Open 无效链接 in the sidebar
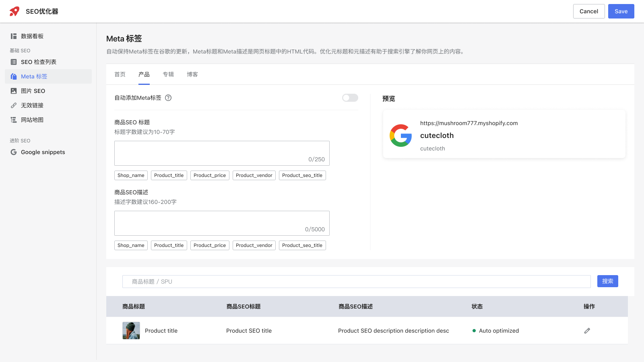Image resolution: width=644 pixels, height=362 pixels. [x=48, y=105]
